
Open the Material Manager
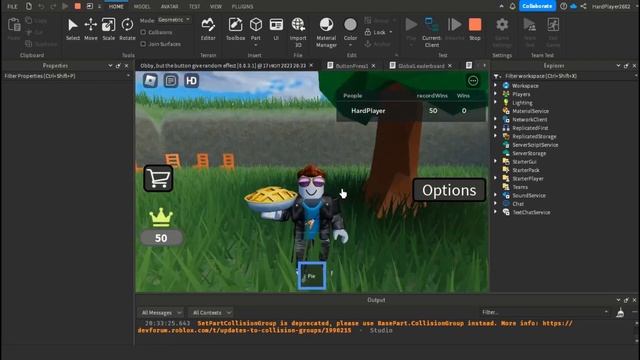326,33
